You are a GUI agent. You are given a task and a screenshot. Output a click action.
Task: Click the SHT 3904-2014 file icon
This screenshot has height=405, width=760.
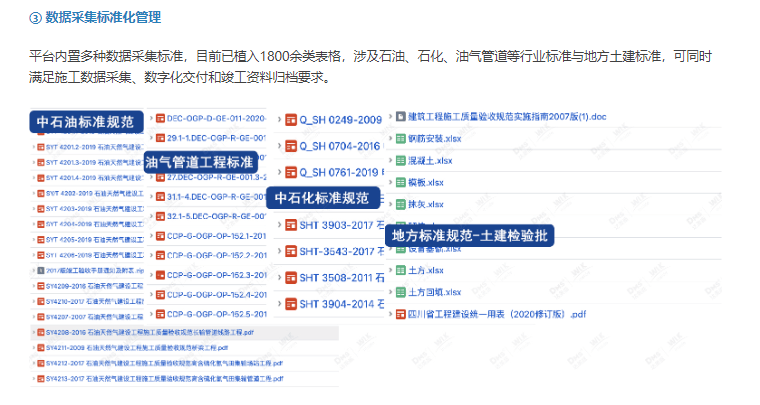click(x=290, y=303)
